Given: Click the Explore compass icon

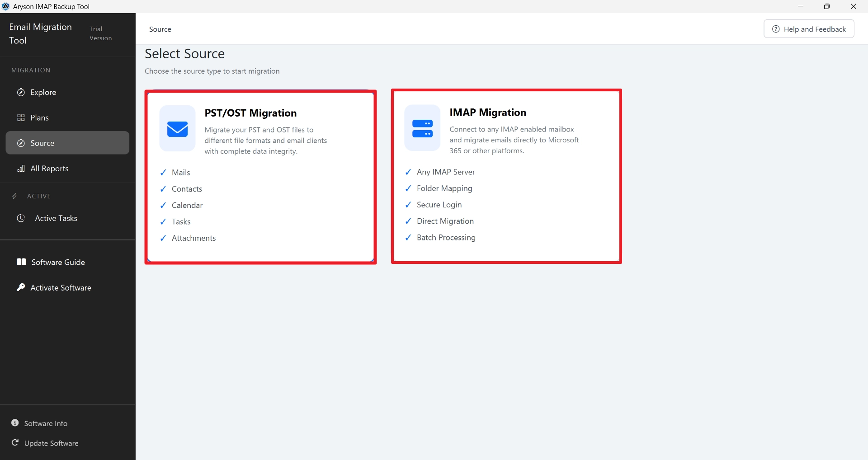Looking at the screenshot, I should [x=21, y=92].
